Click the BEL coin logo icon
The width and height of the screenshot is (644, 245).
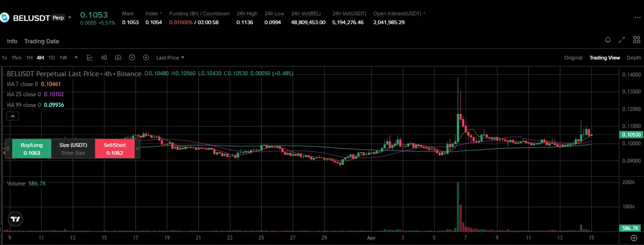click(4, 18)
